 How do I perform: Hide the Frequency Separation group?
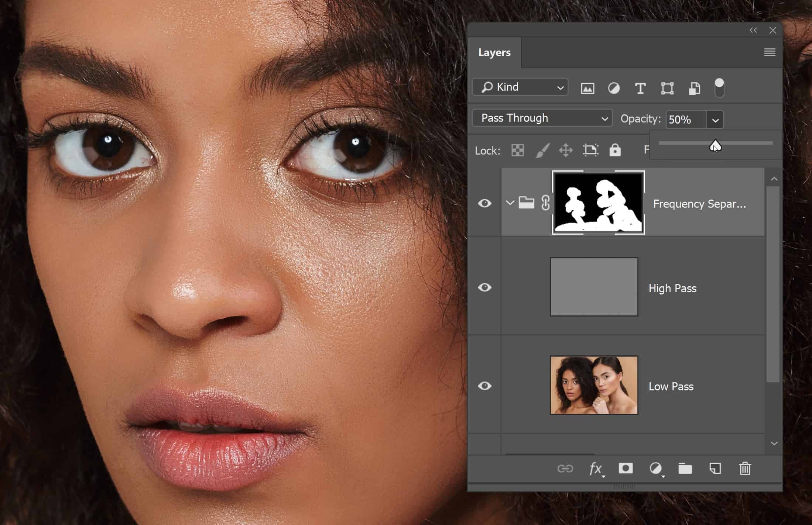pos(484,203)
